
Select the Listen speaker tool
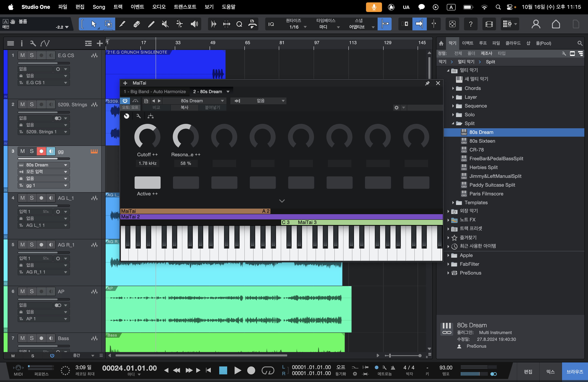pyautogui.click(x=194, y=24)
